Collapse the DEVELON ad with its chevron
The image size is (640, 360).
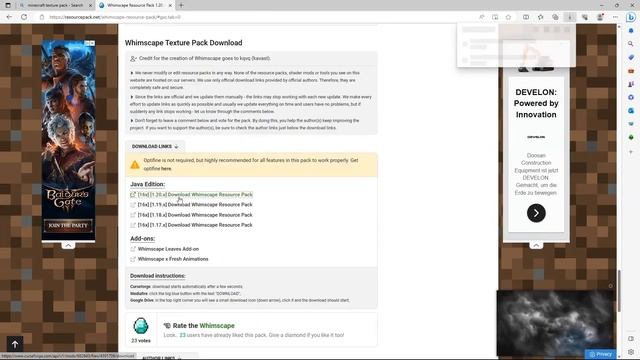click(x=536, y=245)
